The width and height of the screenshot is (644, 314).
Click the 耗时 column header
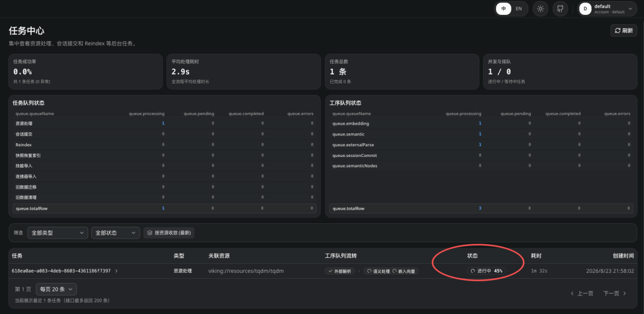536,255
